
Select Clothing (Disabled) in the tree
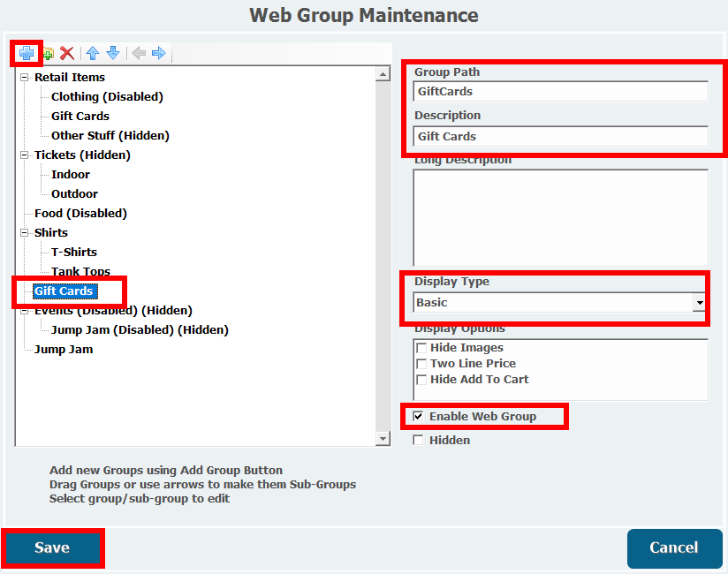107,97
